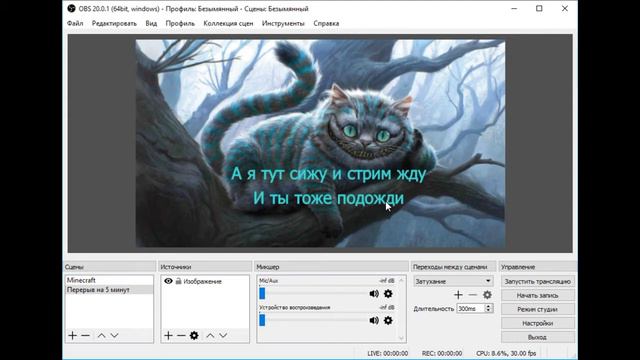Add a transition with plus icon
The image size is (640, 360).
pos(458,295)
